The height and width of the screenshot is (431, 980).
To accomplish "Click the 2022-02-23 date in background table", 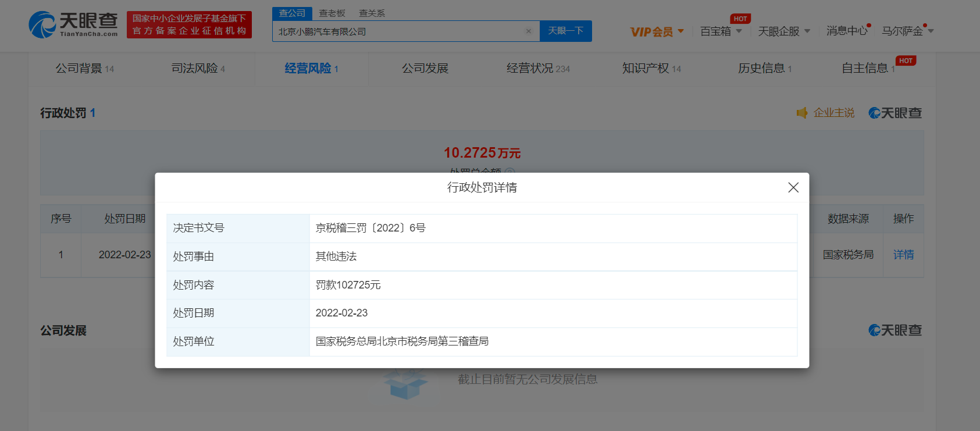I will [124, 255].
